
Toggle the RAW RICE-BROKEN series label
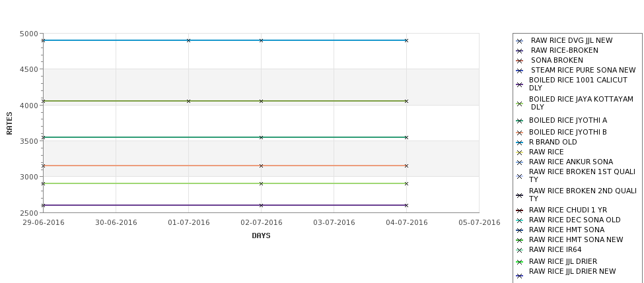564,50
